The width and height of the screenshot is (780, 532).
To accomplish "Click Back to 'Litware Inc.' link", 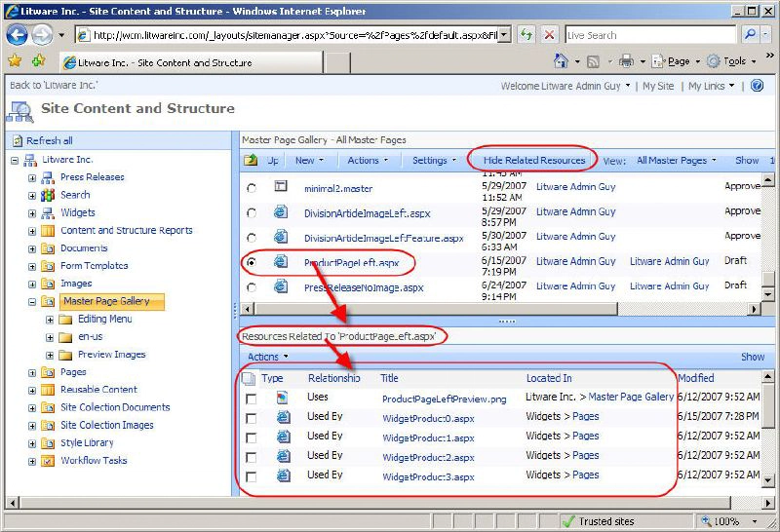I will 54,85.
